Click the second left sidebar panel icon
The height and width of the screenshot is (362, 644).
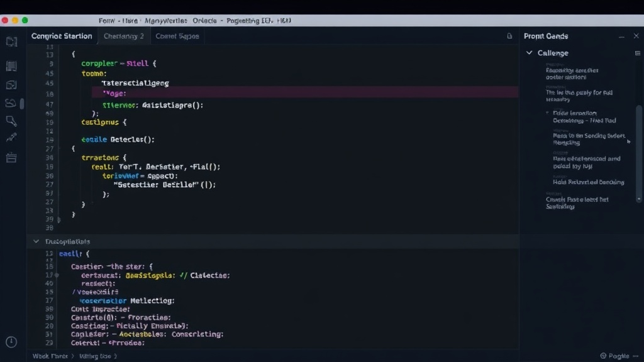11,65
